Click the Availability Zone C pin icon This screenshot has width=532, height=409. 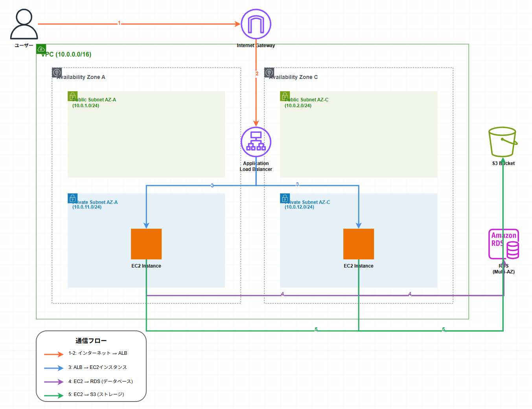coord(269,73)
